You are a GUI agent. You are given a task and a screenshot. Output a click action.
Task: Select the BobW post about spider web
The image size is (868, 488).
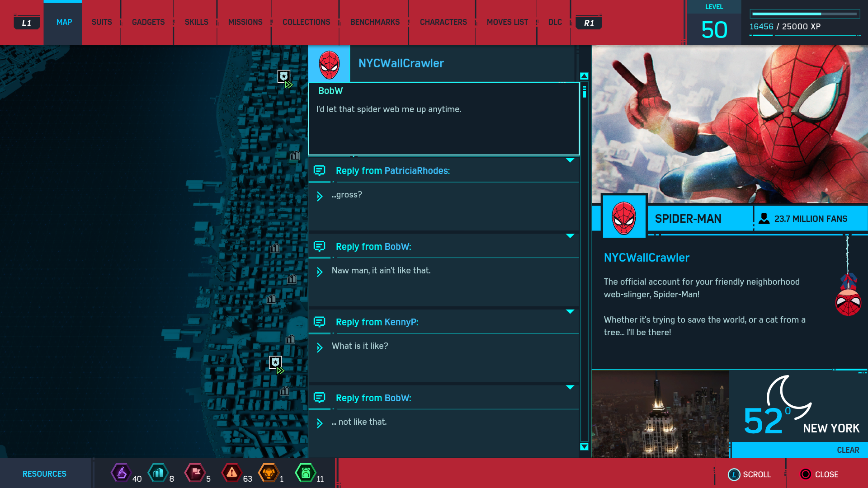(x=444, y=119)
